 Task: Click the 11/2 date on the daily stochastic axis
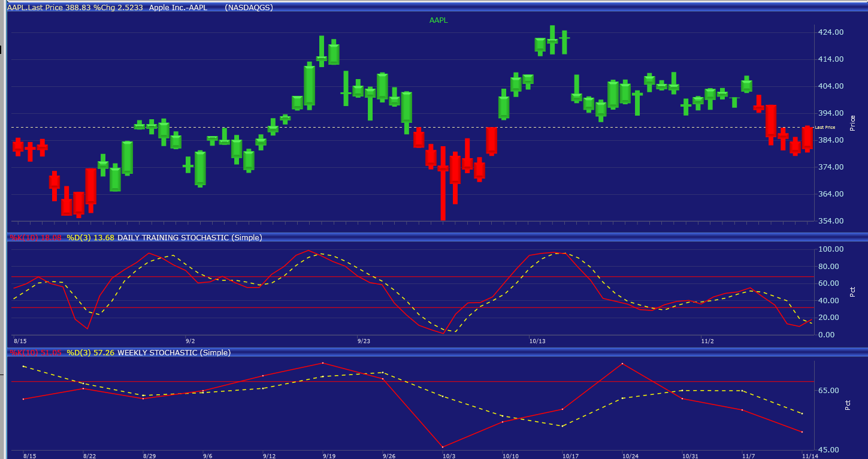click(707, 341)
